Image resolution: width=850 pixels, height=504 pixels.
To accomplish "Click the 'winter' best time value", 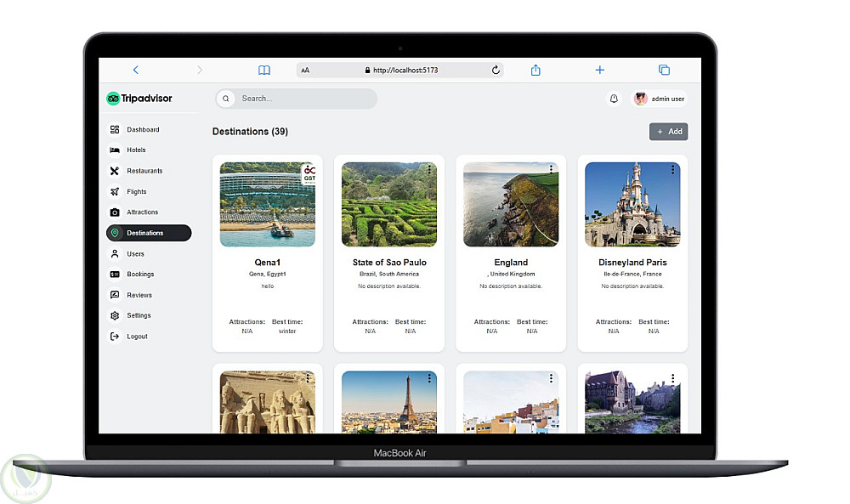I will (287, 331).
